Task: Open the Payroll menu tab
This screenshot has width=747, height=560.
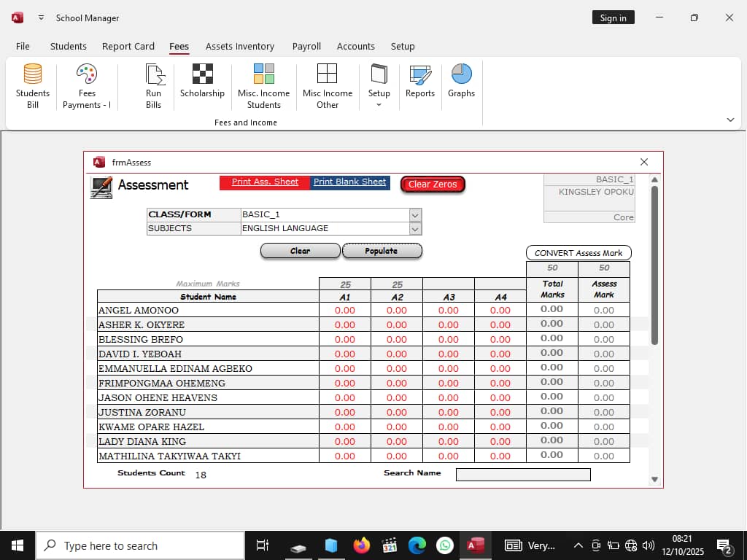Action: tap(306, 46)
